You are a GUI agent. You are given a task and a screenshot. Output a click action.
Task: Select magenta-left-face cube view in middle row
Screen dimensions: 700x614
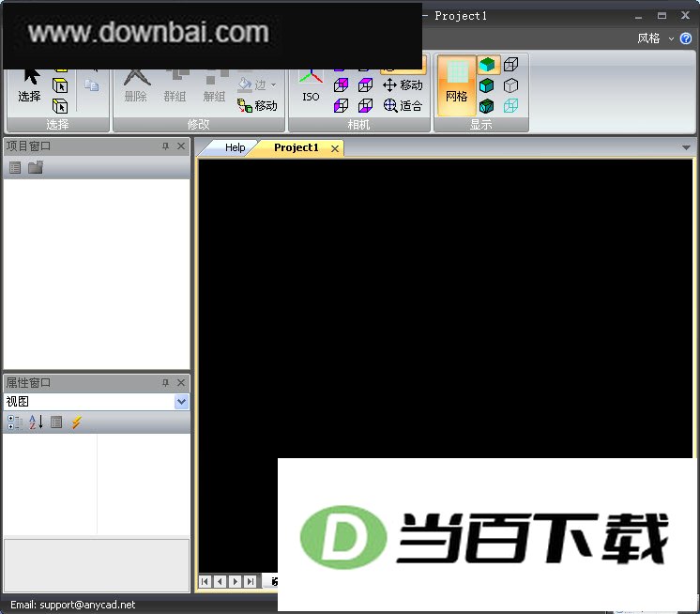click(x=341, y=84)
